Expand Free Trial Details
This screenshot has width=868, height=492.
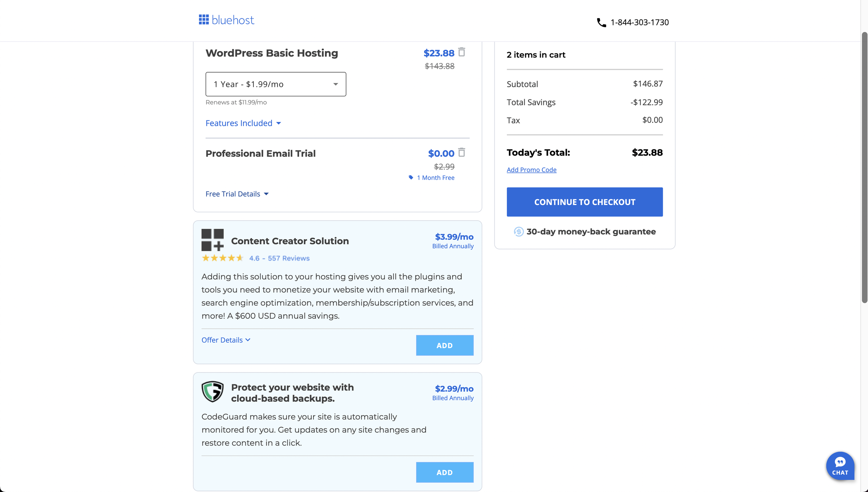[x=237, y=194]
